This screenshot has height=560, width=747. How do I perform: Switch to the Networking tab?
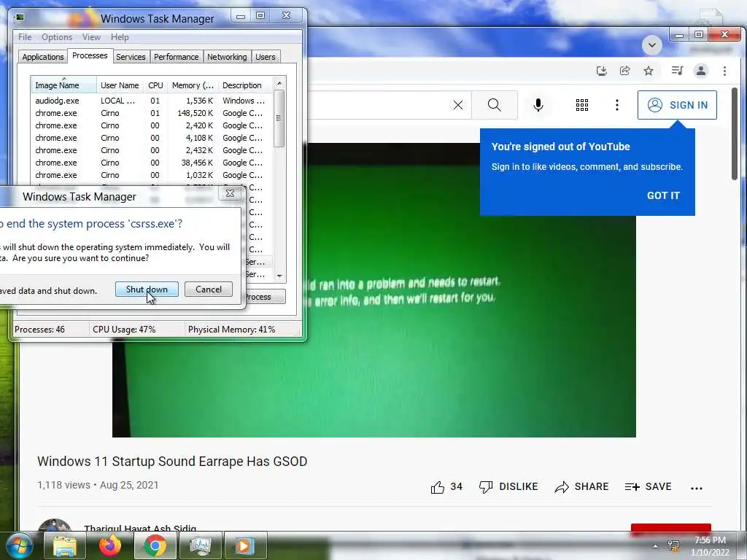click(227, 57)
